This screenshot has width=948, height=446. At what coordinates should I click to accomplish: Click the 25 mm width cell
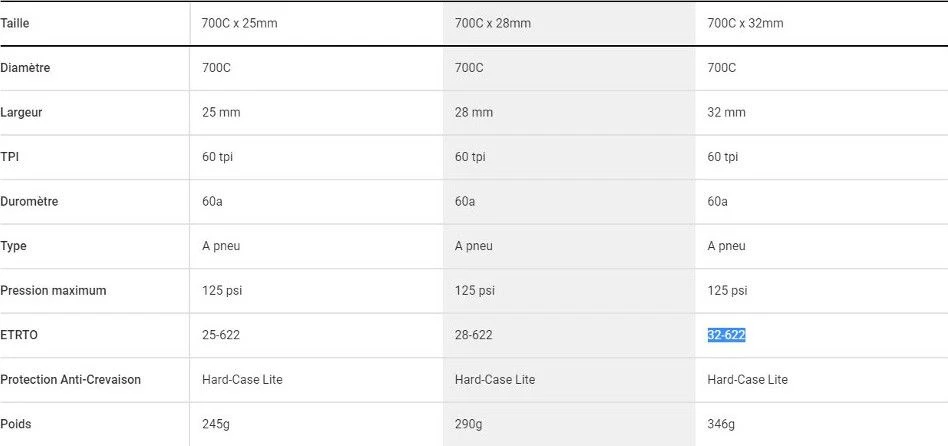coord(221,112)
